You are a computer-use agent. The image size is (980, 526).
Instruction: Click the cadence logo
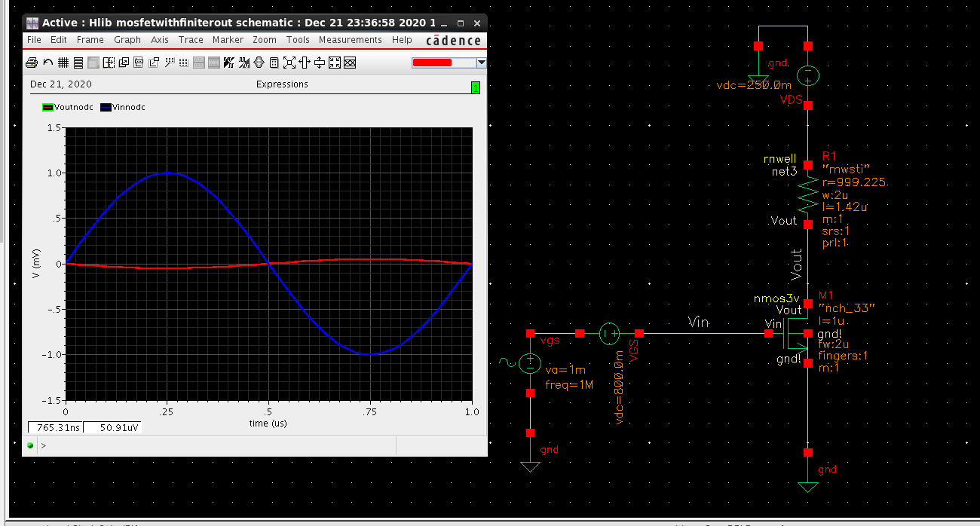454,41
